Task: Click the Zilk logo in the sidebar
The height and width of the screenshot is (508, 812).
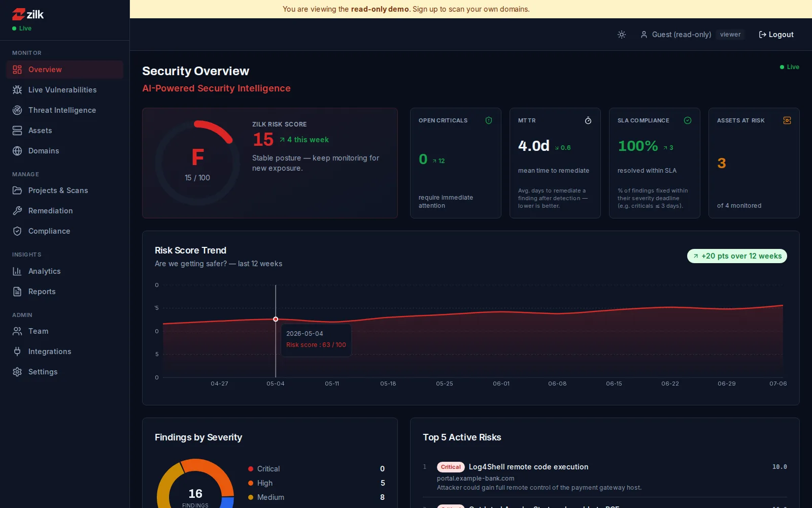Action: [x=28, y=14]
